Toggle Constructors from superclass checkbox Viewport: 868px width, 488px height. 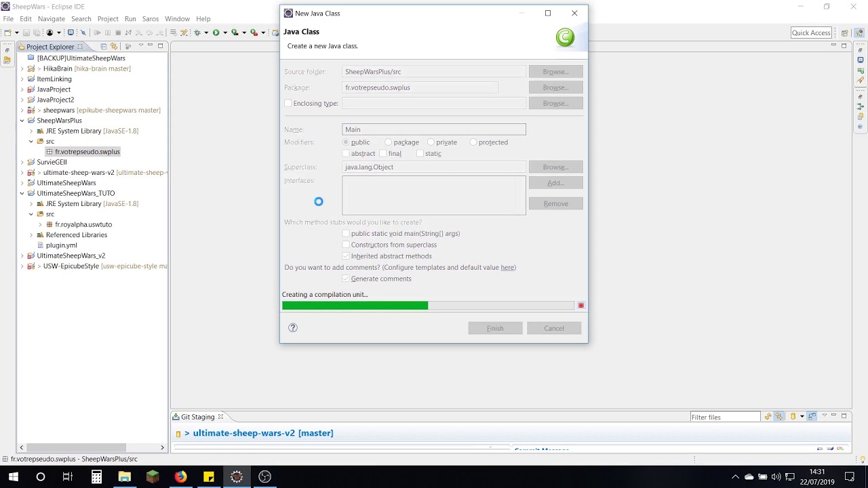point(346,245)
